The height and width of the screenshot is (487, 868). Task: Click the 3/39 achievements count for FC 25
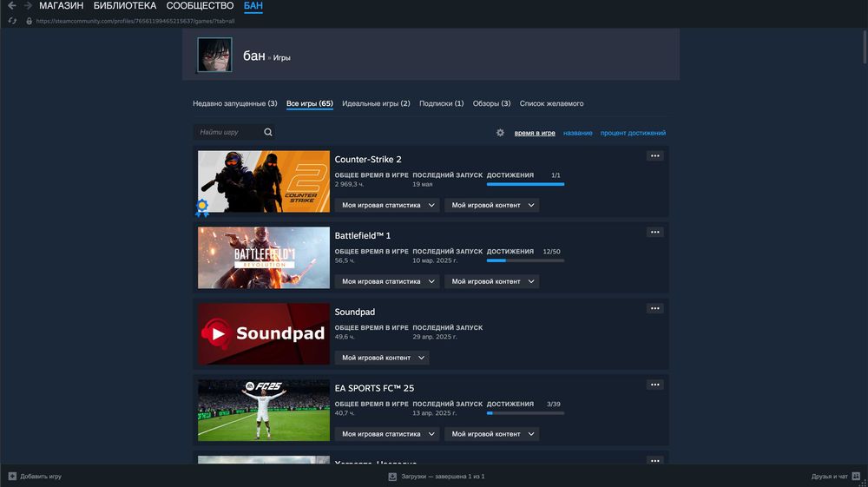point(554,404)
